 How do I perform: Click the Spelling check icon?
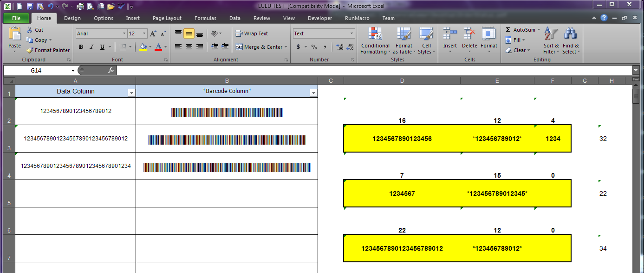tap(121, 6)
